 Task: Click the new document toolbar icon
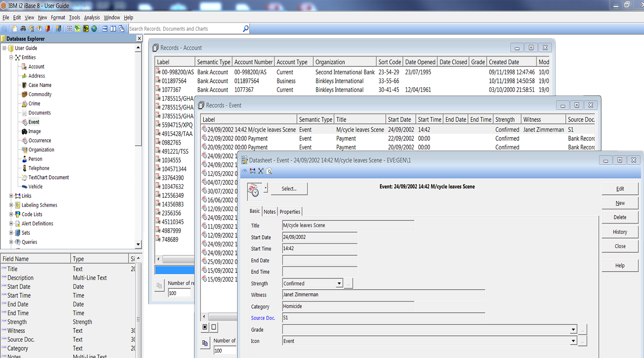click(15, 29)
